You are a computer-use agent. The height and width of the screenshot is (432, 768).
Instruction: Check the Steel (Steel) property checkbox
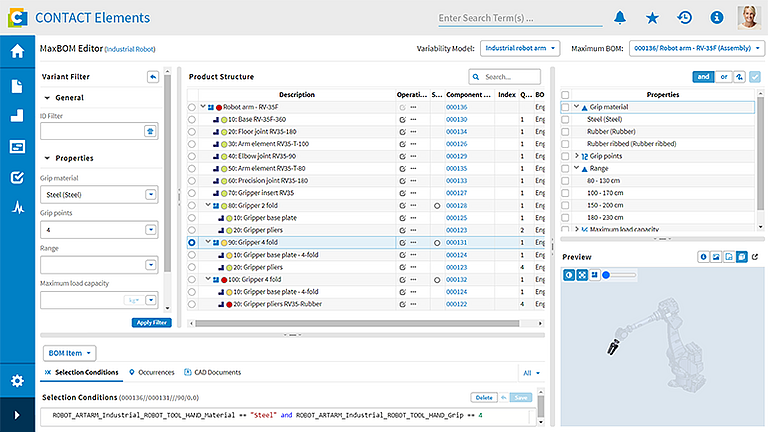point(565,120)
